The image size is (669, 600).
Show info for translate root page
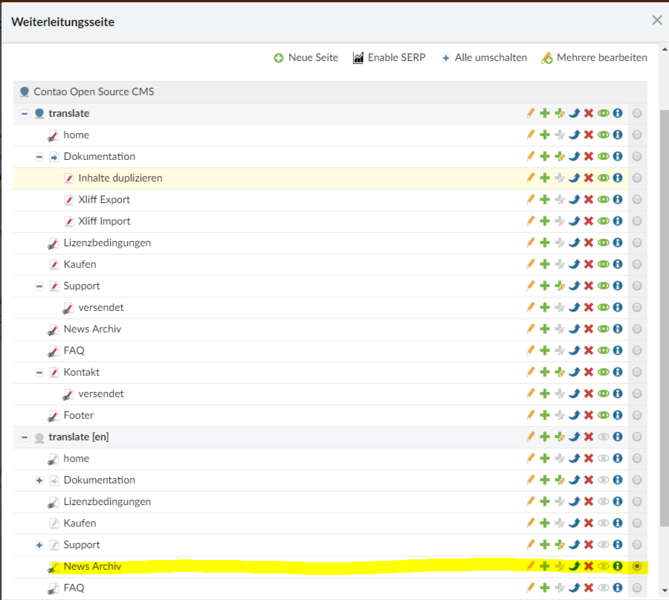point(618,113)
